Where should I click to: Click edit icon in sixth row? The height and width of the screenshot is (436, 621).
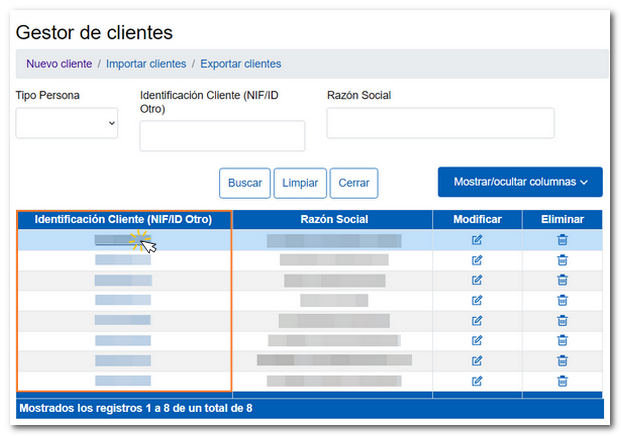[x=477, y=341]
